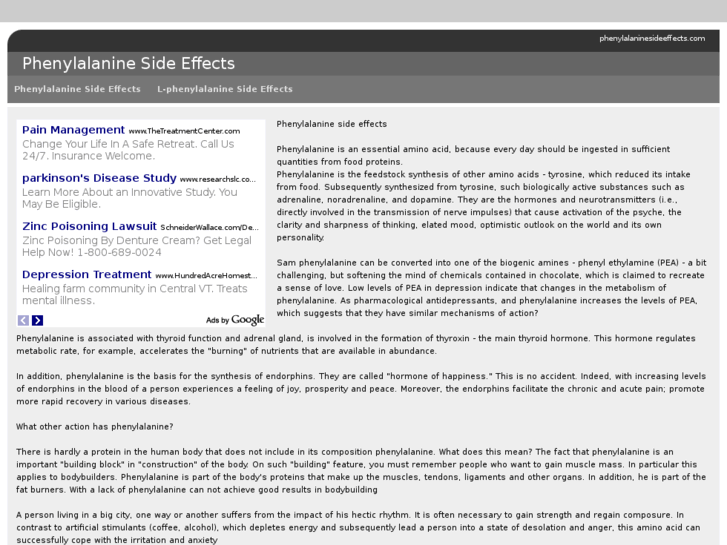Open the parkinson's Disease Study ad
Viewport: 727px width, 545px height.
click(99, 178)
